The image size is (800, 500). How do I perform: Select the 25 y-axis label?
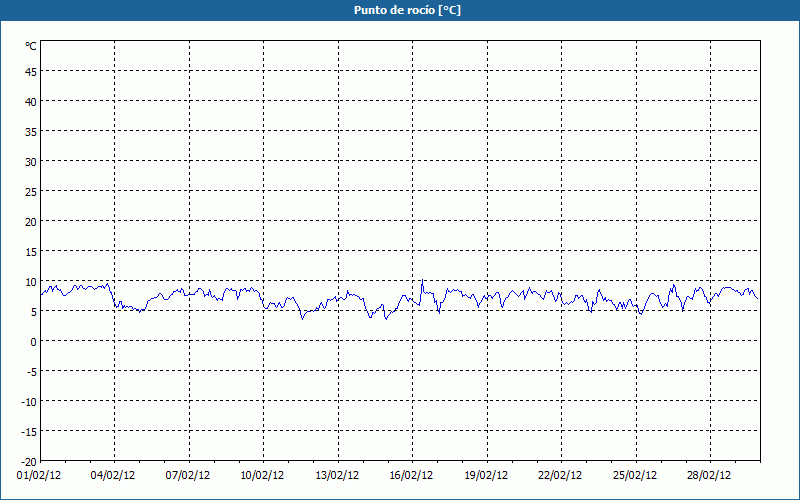pyautogui.click(x=31, y=192)
